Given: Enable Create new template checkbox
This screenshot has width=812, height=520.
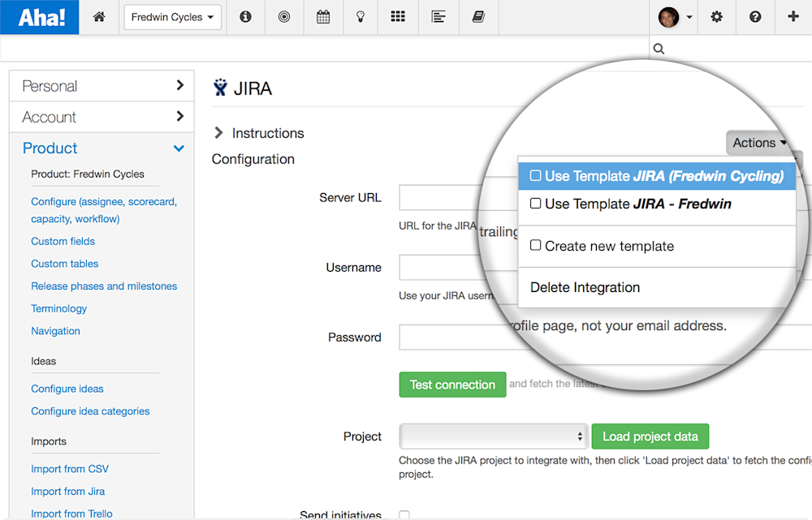Looking at the screenshot, I should [535, 245].
